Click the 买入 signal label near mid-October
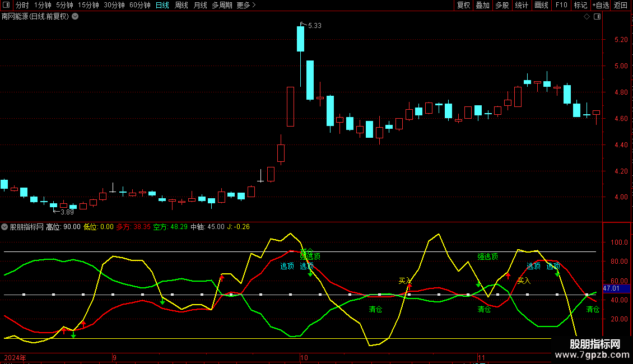Screen dimensions: 633x364 405,281
